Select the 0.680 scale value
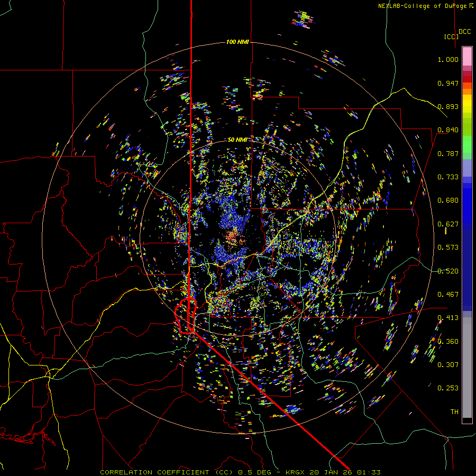This screenshot has width=476, height=476. 448,200
